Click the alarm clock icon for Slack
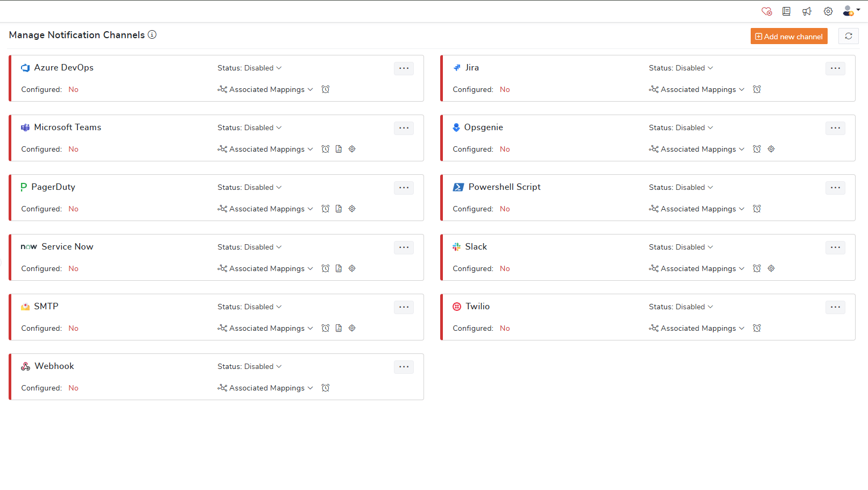The width and height of the screenshot is (868, 490). coord(757,268)
